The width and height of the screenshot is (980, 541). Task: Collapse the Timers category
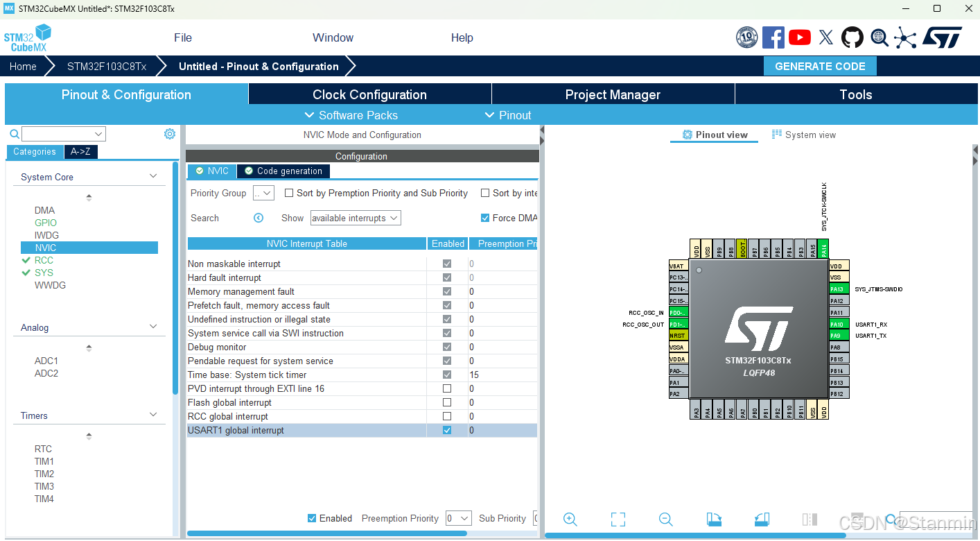click(154, 415)
